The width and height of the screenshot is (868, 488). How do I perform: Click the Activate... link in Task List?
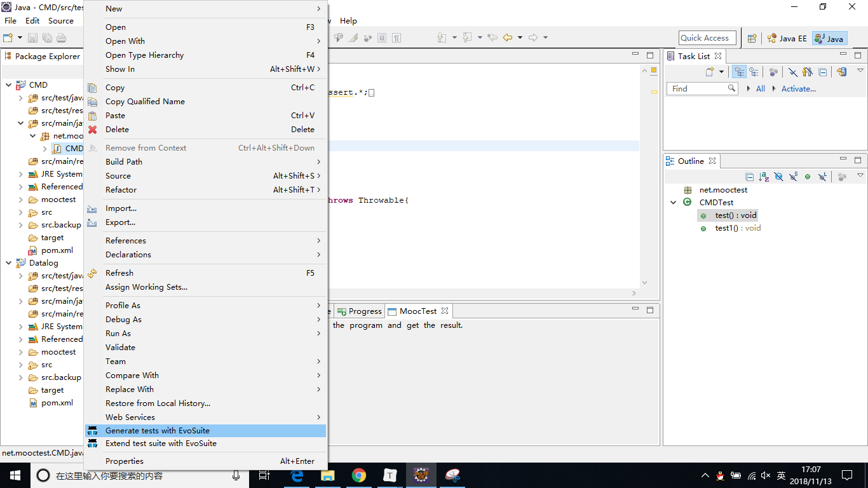[x=798, y=89]
